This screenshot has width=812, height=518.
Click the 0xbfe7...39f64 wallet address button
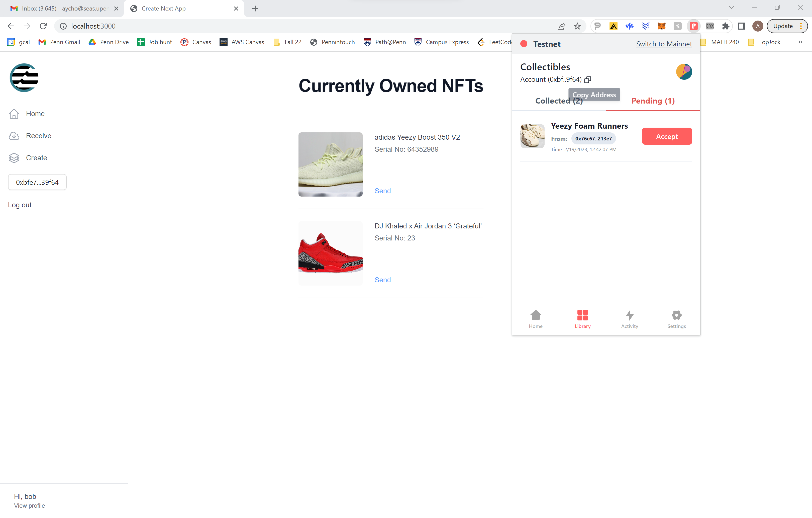37,182
